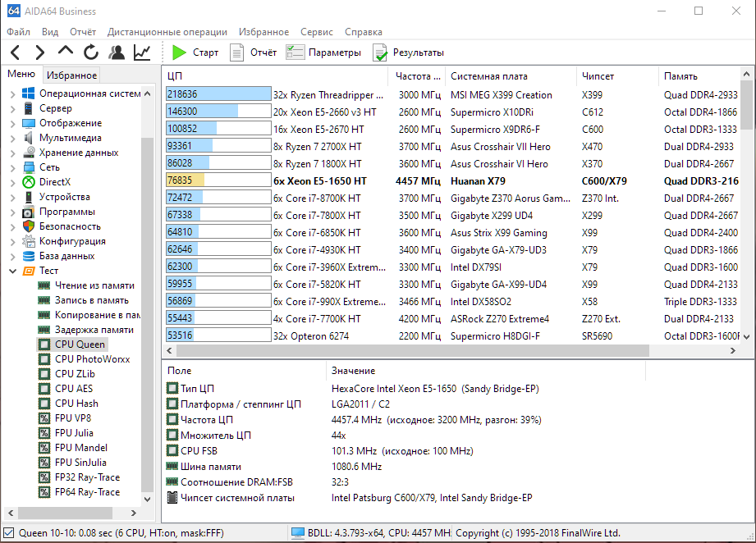Select the 53516 Opteron 6274 score bar
Viewport: 756px width, 543px height.
click(x=218, y=335)
